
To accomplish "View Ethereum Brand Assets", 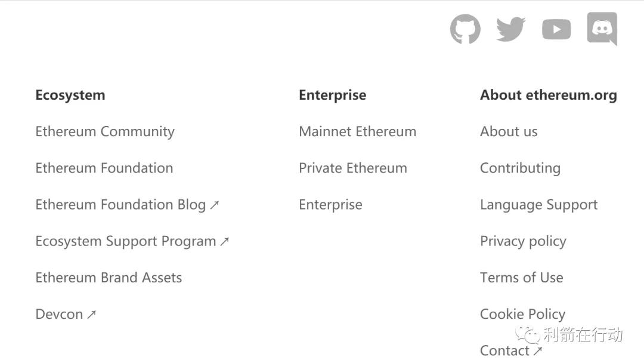I will (109, 278).
